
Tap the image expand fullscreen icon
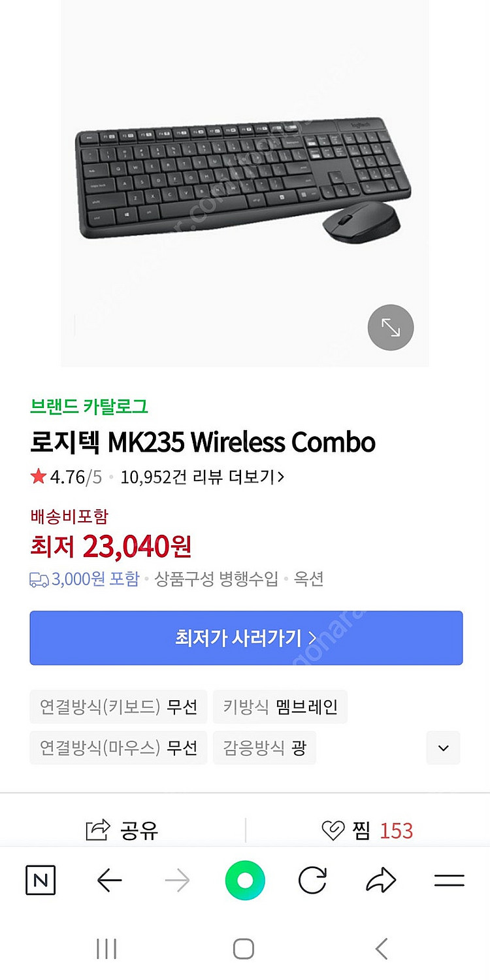391,328
